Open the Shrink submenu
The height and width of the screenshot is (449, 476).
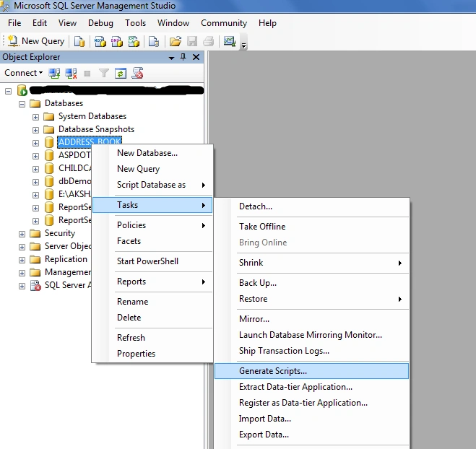coord(312,263)
